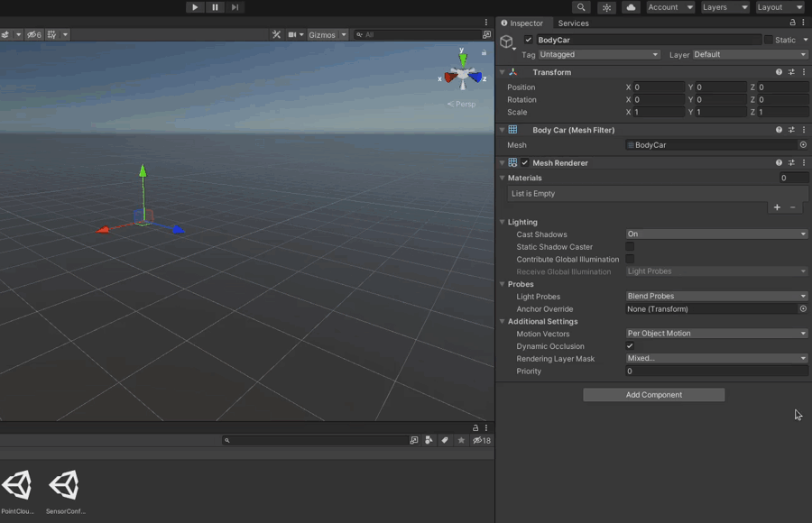
Task: Open the Cast Shadows dropdown
Action: 715,234
